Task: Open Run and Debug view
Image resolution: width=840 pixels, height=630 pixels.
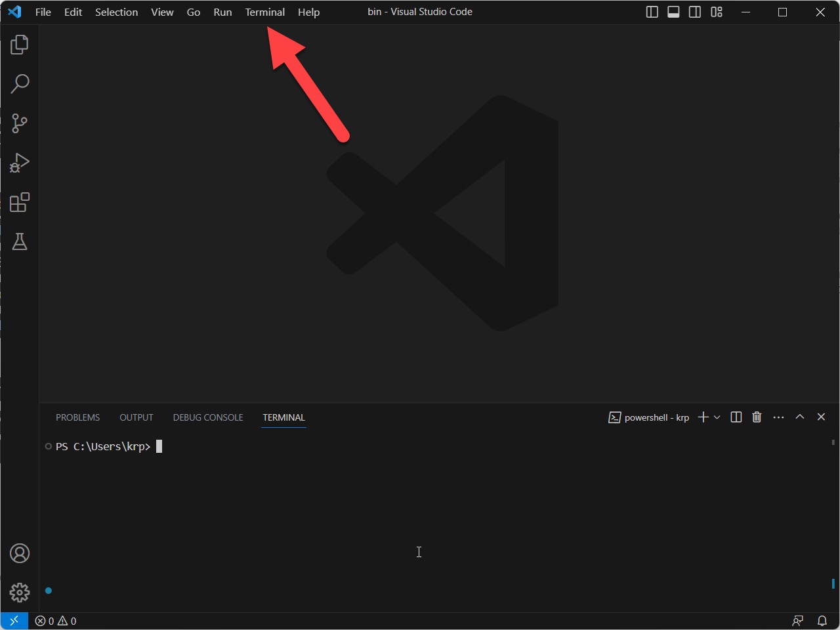Action: 20,163
